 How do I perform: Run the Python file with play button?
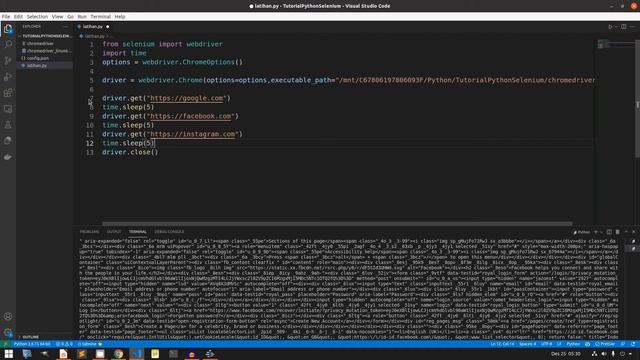[x=610, y=27]
